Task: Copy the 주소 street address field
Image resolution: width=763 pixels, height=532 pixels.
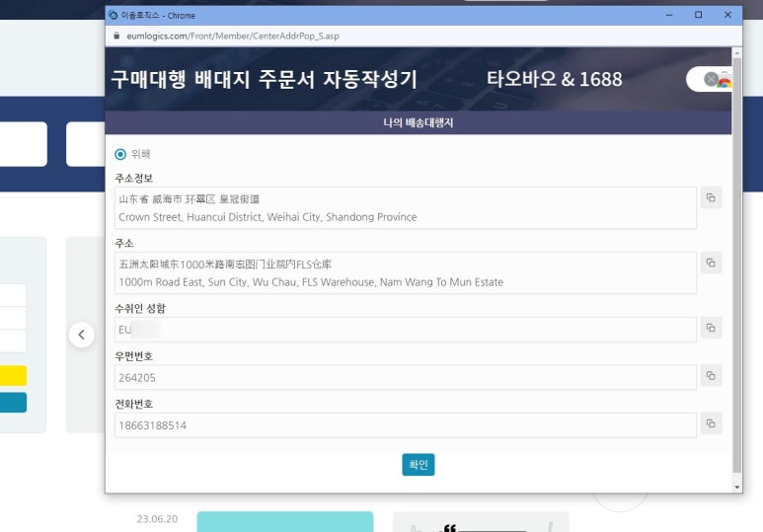Action: point(711,263)
